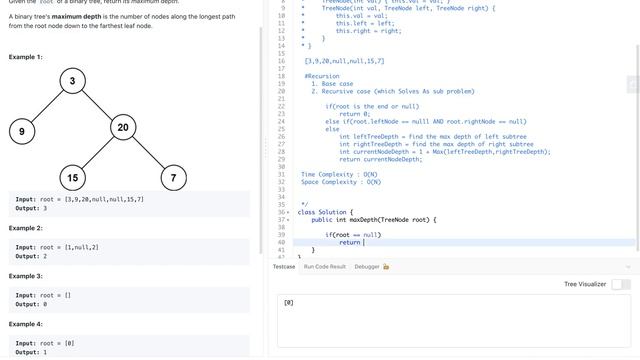Click the 'this.left = left;' line
The width and height of the screenshot is (640, 360).
point(365,23)
